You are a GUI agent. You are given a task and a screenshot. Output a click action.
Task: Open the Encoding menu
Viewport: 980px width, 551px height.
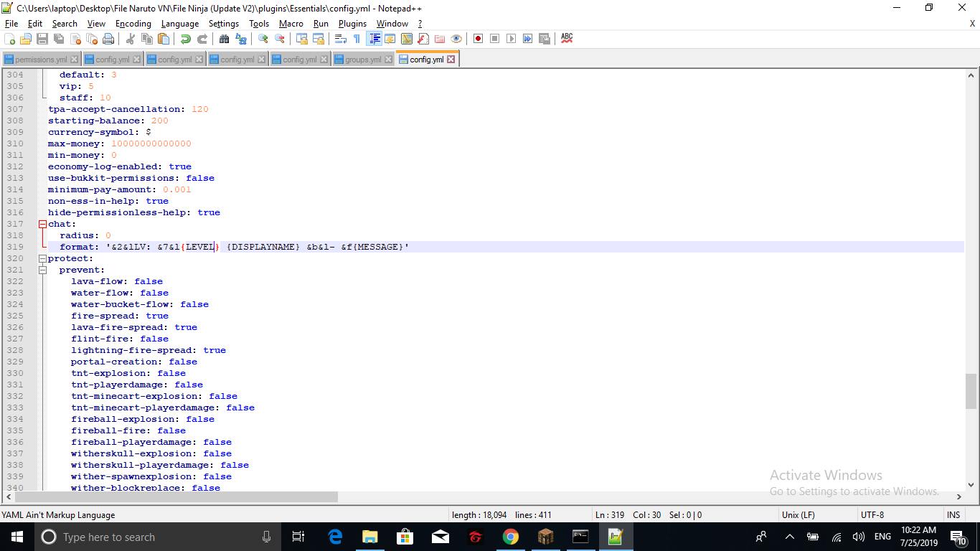point(133,23)
